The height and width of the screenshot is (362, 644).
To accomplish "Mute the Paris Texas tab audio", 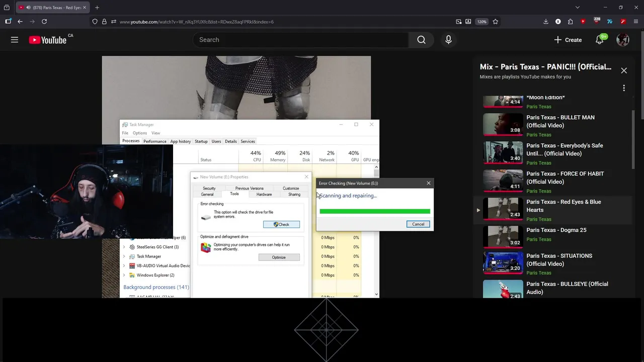I will 28,8.
